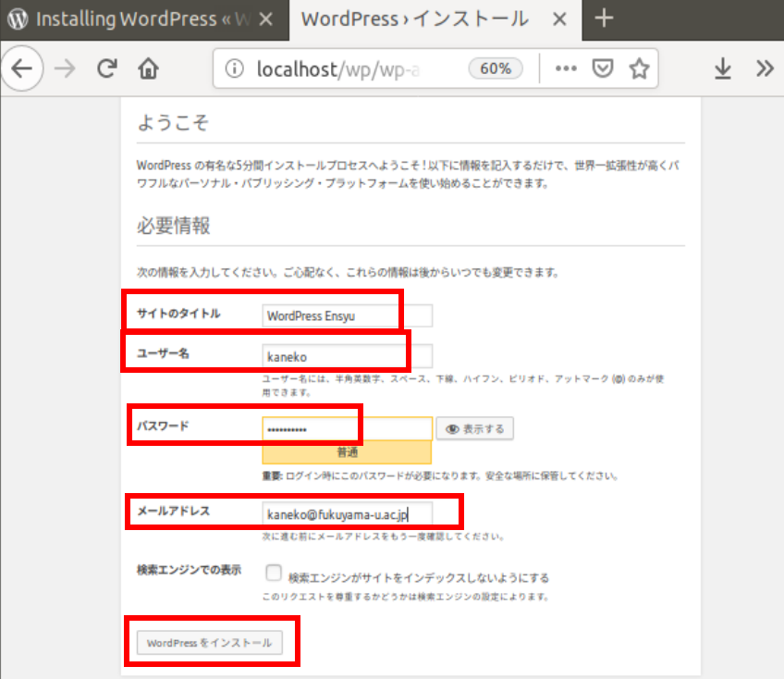The image size is (784, 679).
Task: Click the パスワード label
Action: tap(163, 426)
